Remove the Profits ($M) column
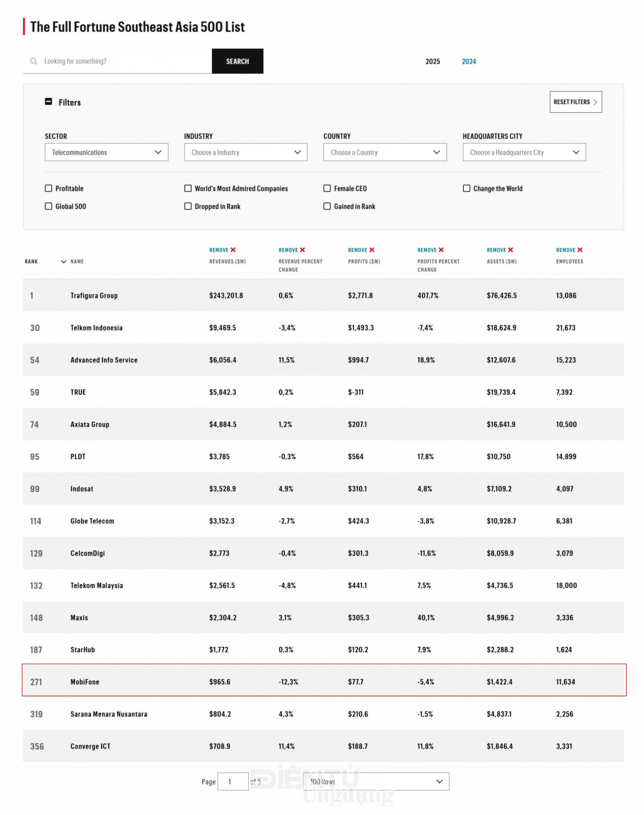The width and height of the screenshot is (644, 815). pos(371,250)
